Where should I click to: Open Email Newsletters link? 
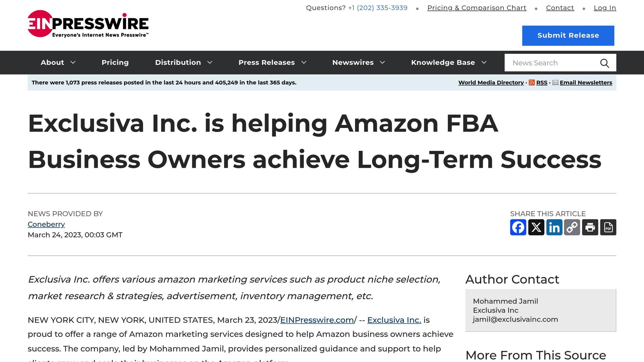click(x=586, y=83)
